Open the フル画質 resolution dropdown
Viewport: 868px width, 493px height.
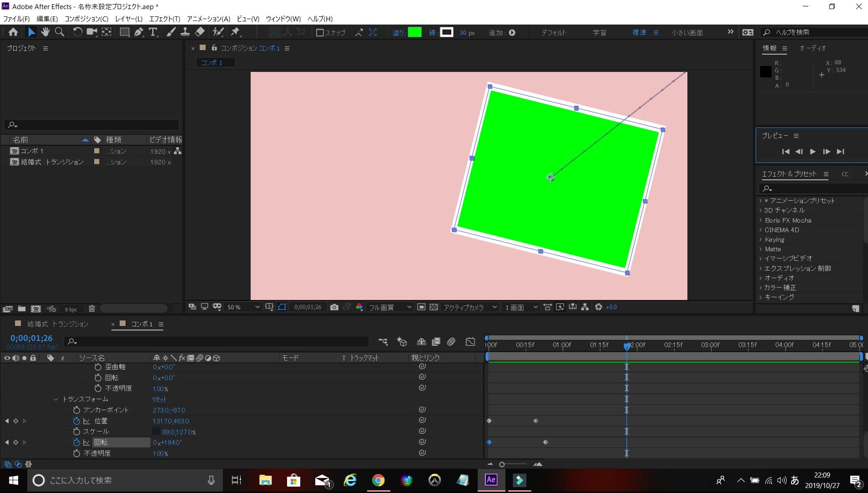[390, 307]
